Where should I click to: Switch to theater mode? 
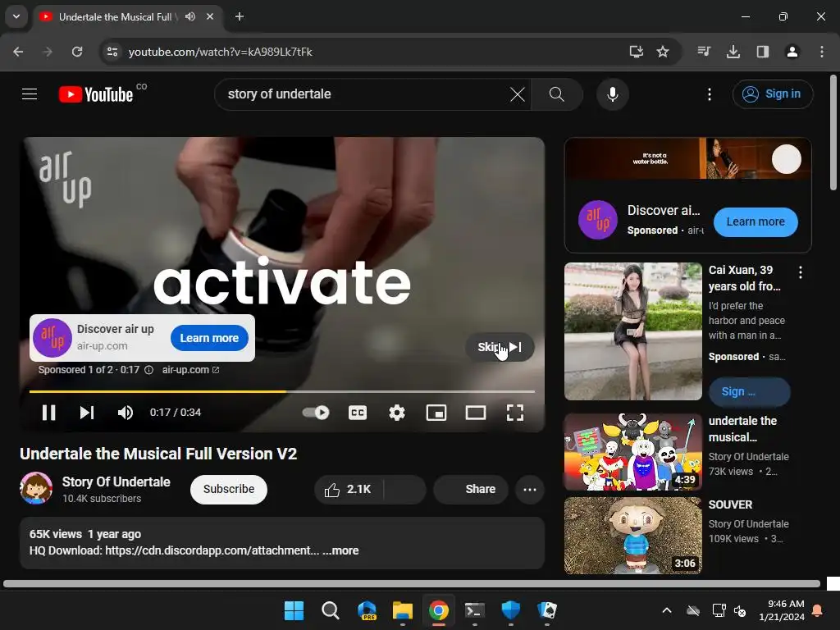click(x=476, y=413)
